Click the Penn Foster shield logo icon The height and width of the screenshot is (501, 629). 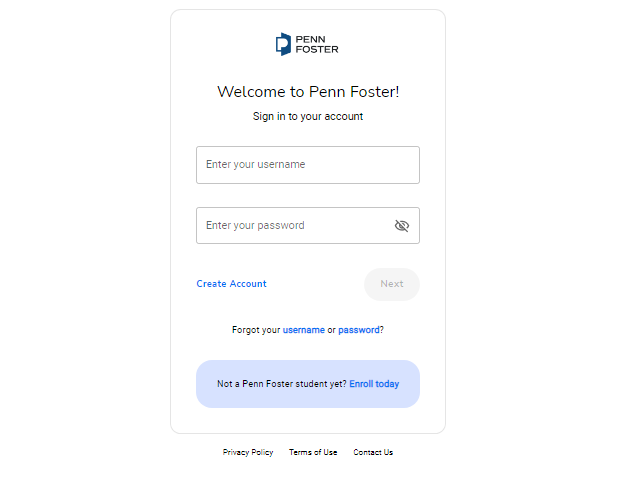(x=283, y=44)
